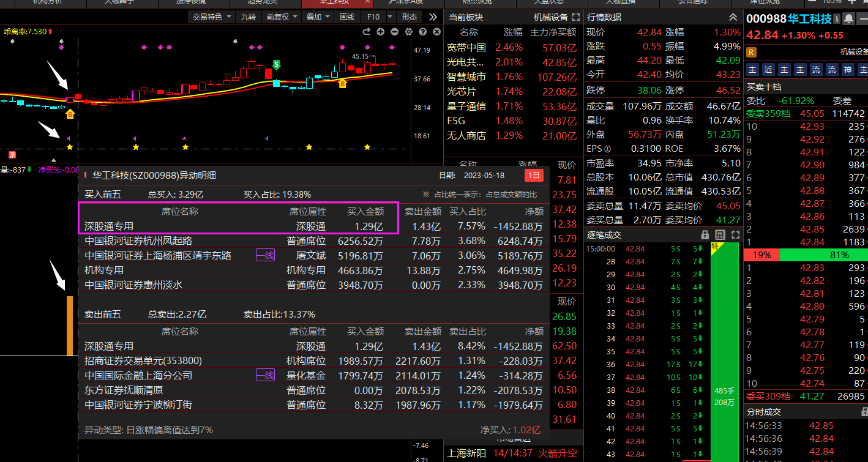Click the 机械设备 sector link in 当前板块 header
Viewport: 868px width, 462px height.
(550, 17)
